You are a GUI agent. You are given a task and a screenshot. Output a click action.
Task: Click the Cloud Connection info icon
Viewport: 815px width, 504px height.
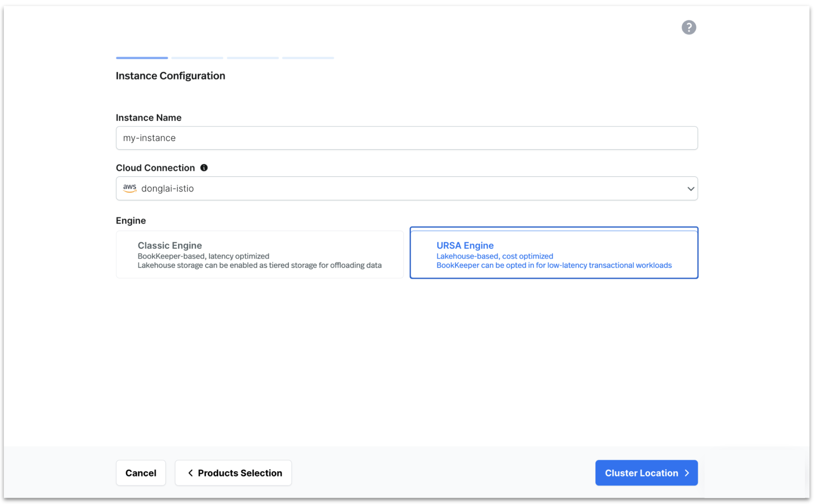[204, 168]
